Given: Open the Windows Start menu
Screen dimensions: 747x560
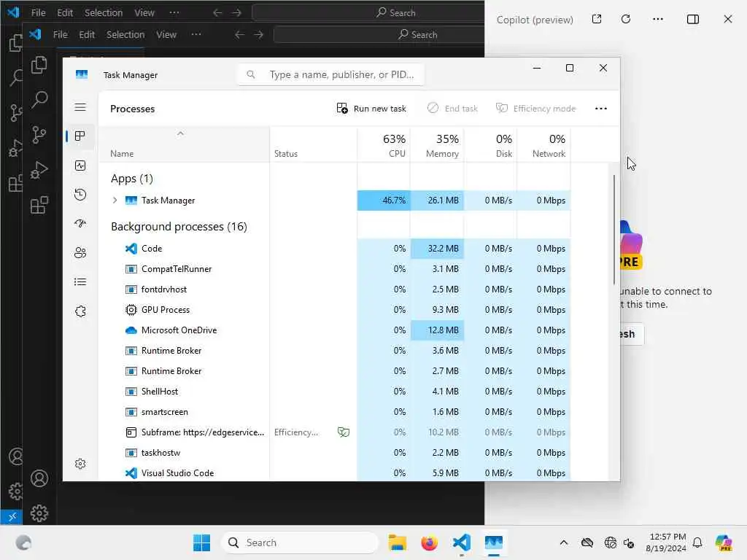Looking at the screenshot, I should click(x=201, y=542).
